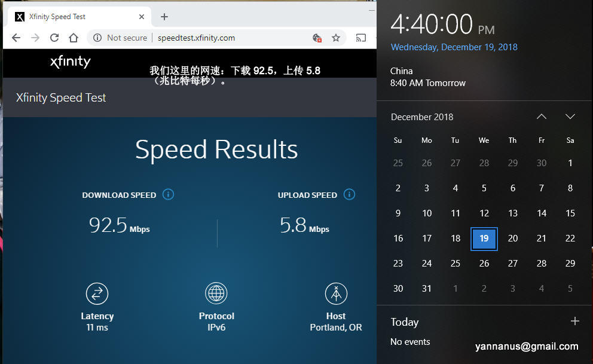This screenshot has width=593, height=364.
Task: Show download speed info tooltip icon
Action: click(169, 194)
